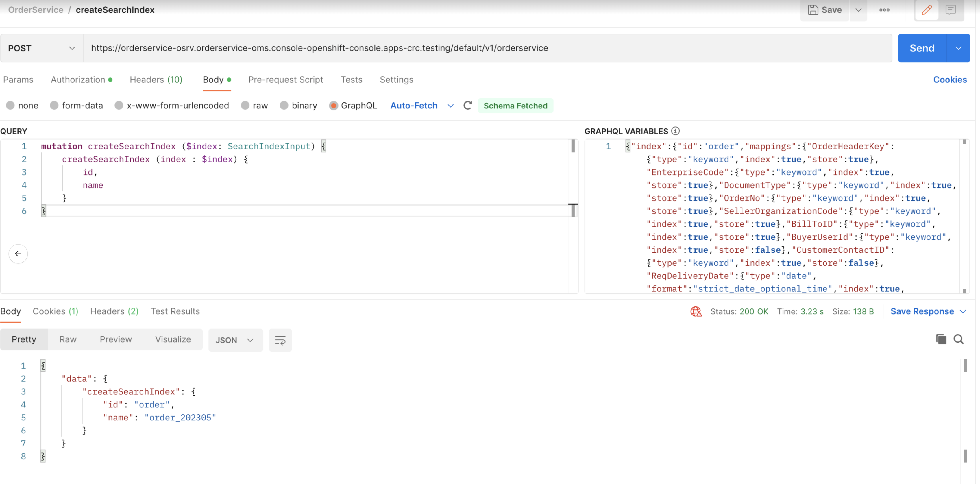Open the JSON response format dropdown

coord(250,340)
